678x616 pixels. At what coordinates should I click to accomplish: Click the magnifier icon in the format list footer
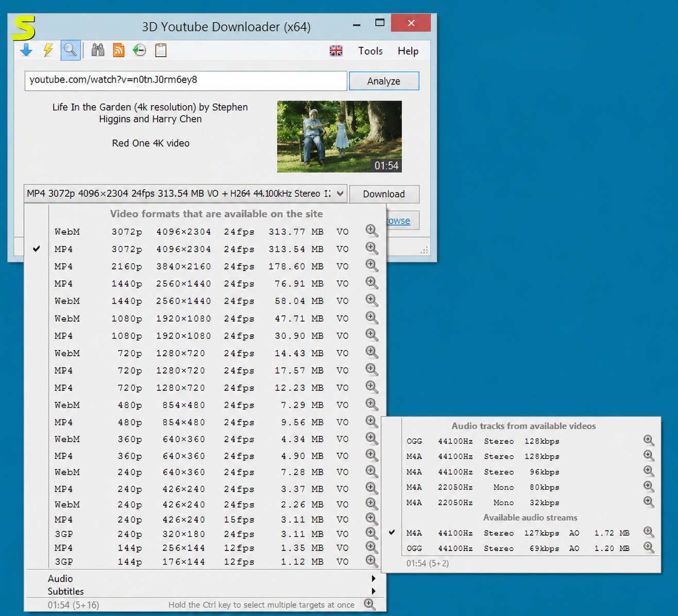(x=369, y=604)
